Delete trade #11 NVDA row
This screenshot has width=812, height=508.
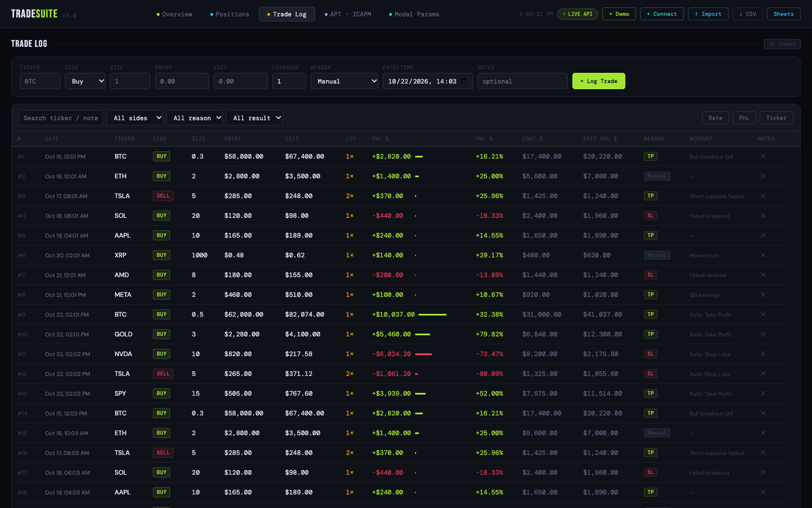tap(763, 354)
